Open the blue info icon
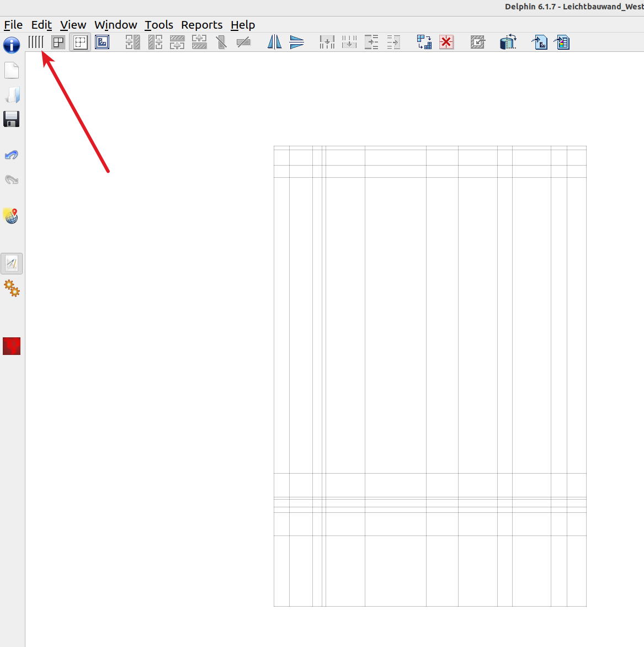 (x=12, y=45)
